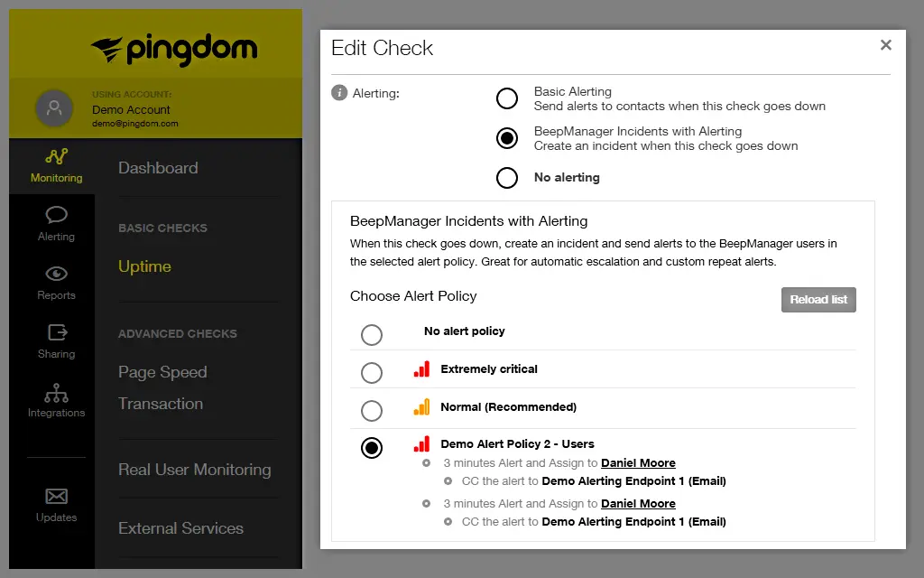Open the Monitoring section icon

(x=56, y=157)
